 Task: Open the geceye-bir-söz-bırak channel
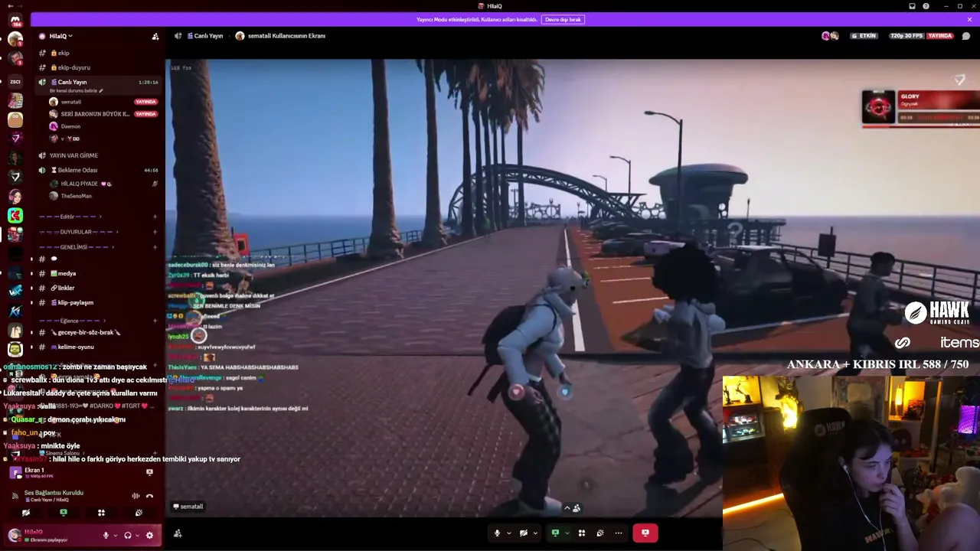point(100,332)
